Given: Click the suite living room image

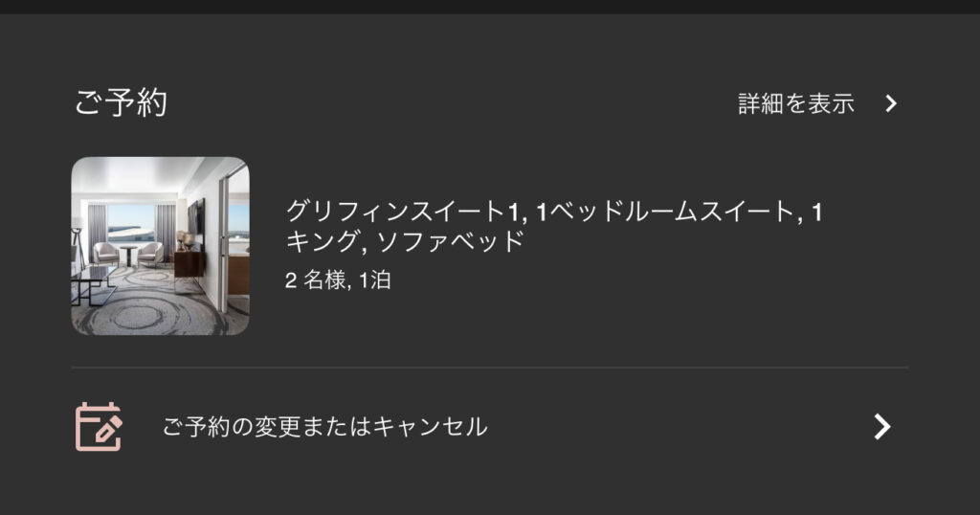Looking at the screenshot, I should pyautogui.click(x=161, y=246).
